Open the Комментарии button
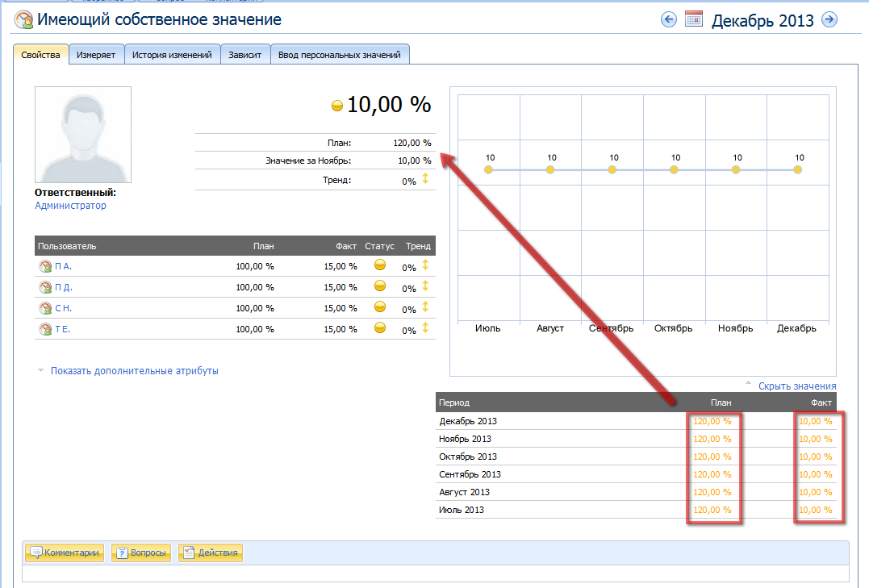Image resolution: width=869 pixels, height=588 pixels. point(65,553)
